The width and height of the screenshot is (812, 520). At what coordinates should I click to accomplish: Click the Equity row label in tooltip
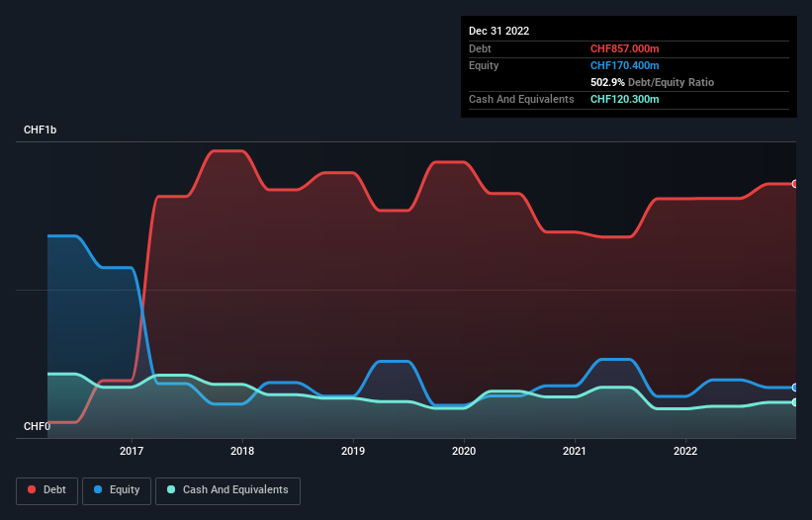coord(484,65)
